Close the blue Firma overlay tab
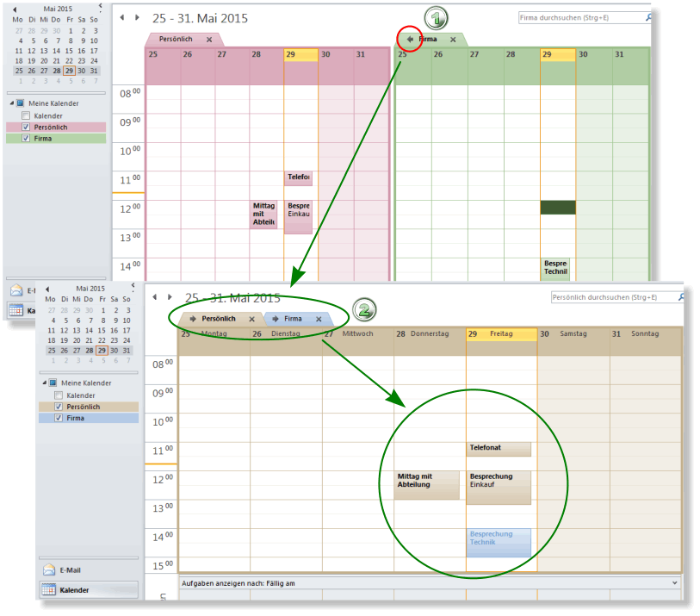700x616 pixels. (x=319, y=319)
